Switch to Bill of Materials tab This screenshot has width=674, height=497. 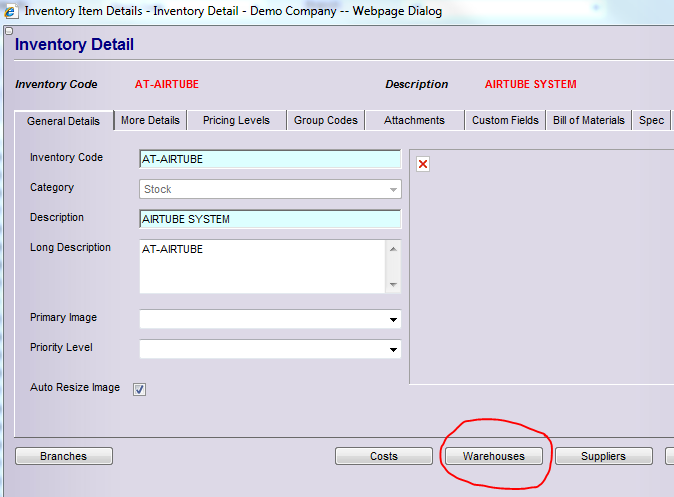589,120
